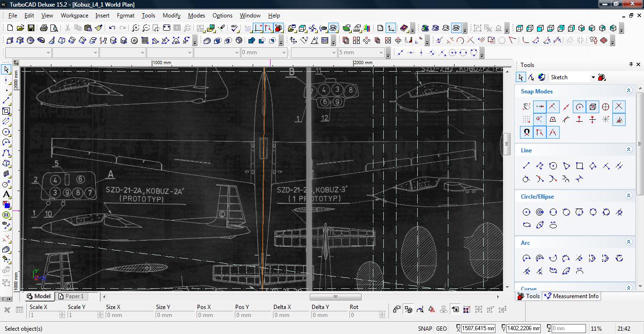The height and width of the screenshot is (334, 644).
Task: Select the Tools tab at the panel bottom
Action: 528,296
